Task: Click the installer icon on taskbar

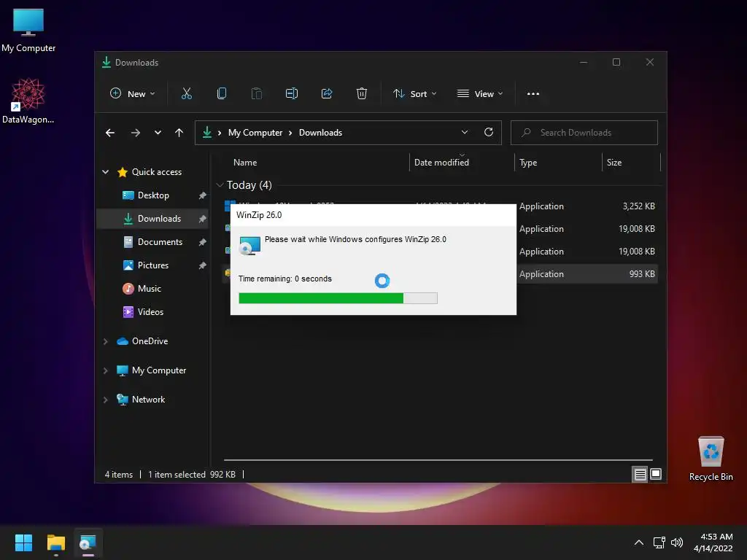Action: coord(88,542)
